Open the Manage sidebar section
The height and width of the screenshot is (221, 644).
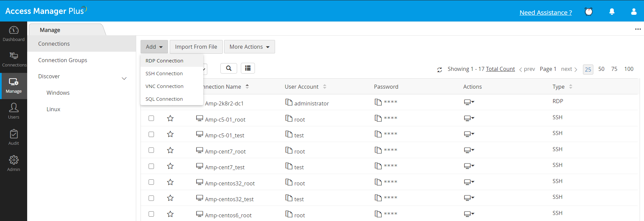click(13, 86)
